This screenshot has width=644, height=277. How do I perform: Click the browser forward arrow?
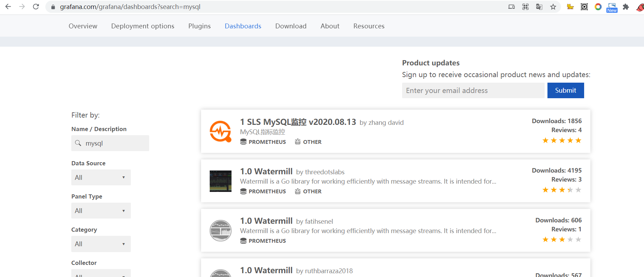22,7
